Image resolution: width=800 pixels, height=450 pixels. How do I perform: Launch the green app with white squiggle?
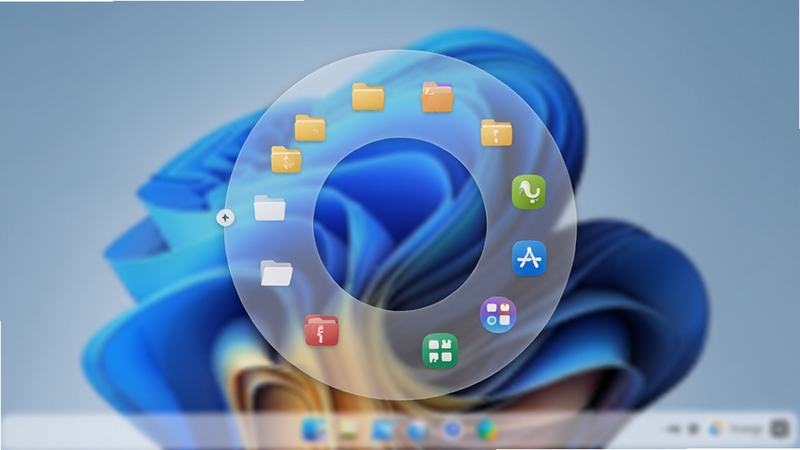(529, 192)
